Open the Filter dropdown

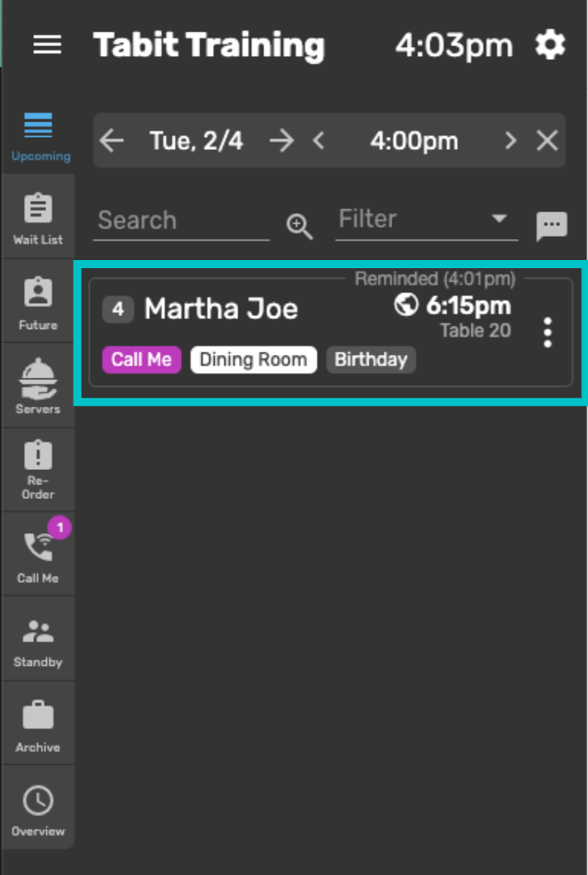click(x=427, y=220)
